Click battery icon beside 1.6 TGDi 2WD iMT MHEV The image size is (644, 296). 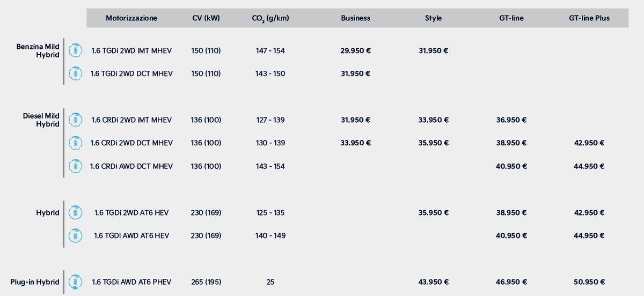pyautogui.click(x=76, y=51)
